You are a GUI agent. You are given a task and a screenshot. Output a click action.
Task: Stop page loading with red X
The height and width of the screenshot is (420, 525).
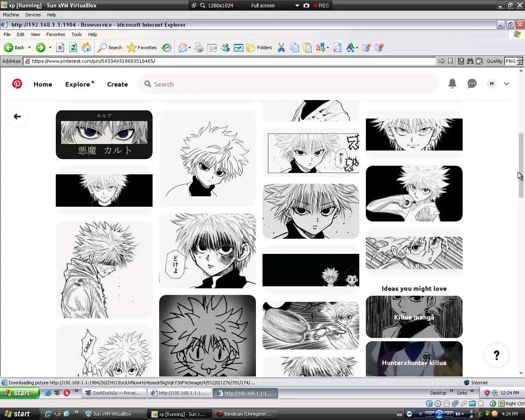(60, 48)
